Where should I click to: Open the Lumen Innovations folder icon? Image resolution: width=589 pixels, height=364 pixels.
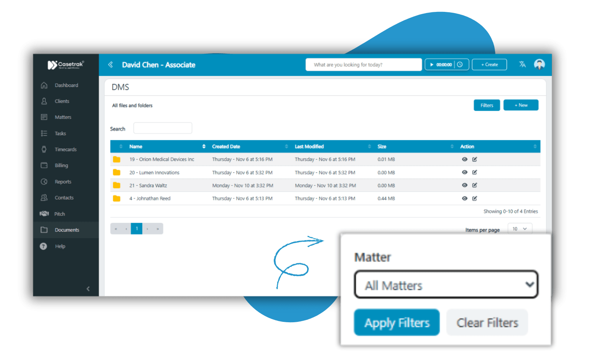click(x=117, y=172)
